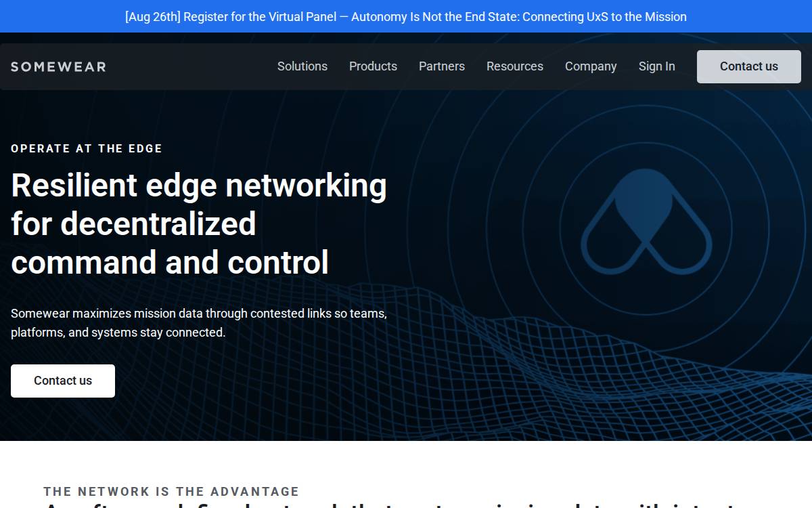Open the Solutions menu

[x=302, y=66]
